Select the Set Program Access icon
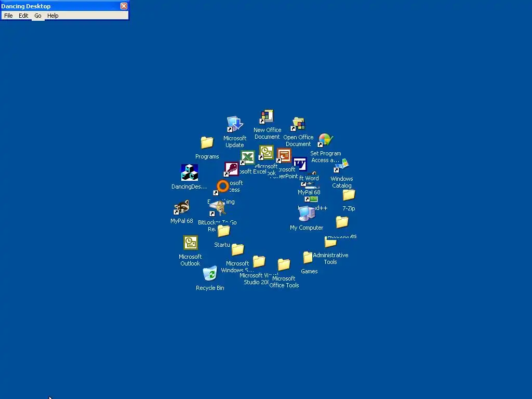The height and width of the screenshot is (399, 532). pyautogui.click(x=325, y=140)
